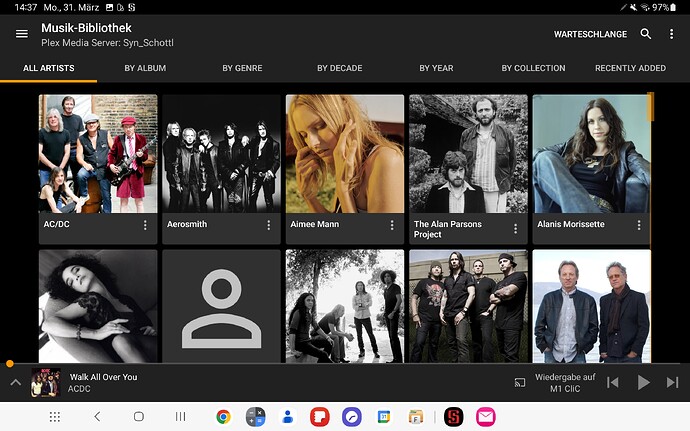Open the three-dot menu for AC/DC
690x431 pixels.
[145, 225]
